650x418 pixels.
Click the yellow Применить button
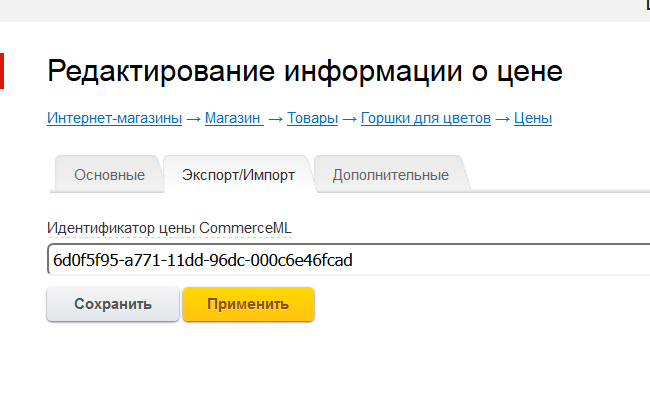pyautogui.click(x=248, y=304)
